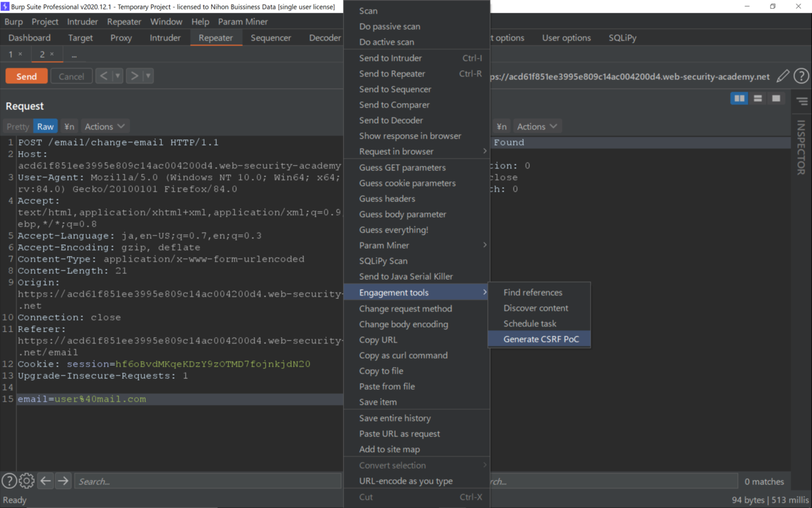Screen dimensions: 812x508
Task: Switch to single-pane layout view
Action: click(776, 99)
